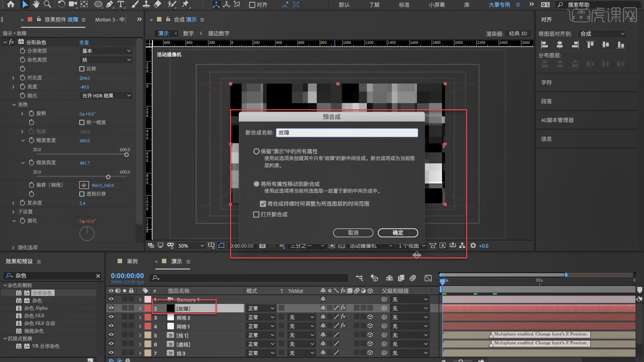Open 将图层对齐到 合成 dropdown
The width and height of the screenshot is (644, 362).
[602, 34]
